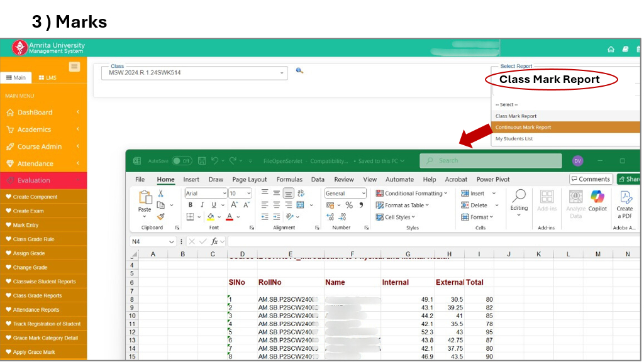Click the Comments button
The height and width of the screenshot is (362, 644).
[591, 179]
